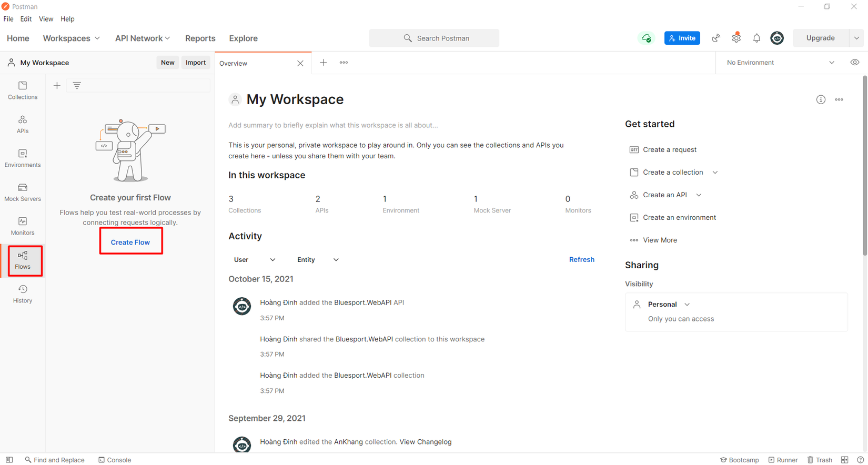Open the View Changelog link

(426, 442)
